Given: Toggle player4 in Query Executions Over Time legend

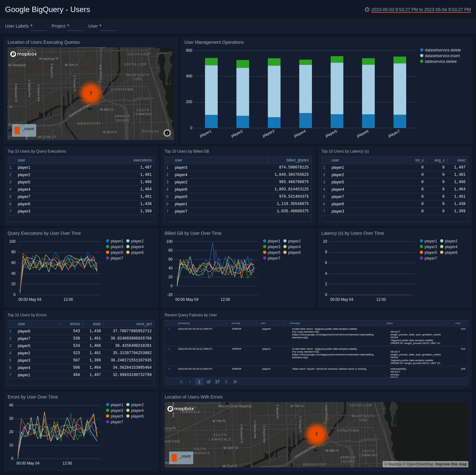Looking at the screenshot, I should (135, 247).
